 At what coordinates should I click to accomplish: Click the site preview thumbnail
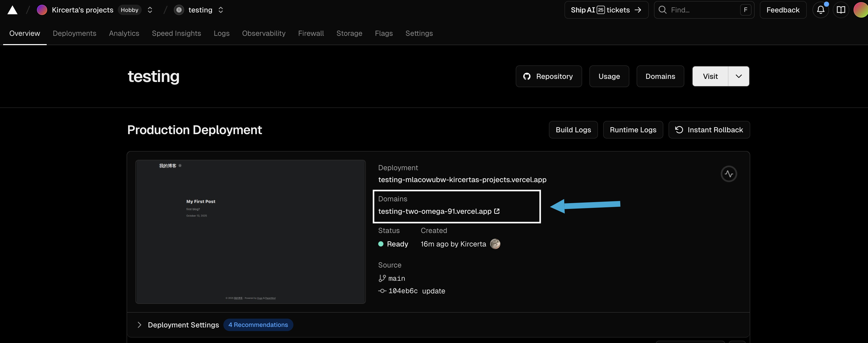click(250, 232)
